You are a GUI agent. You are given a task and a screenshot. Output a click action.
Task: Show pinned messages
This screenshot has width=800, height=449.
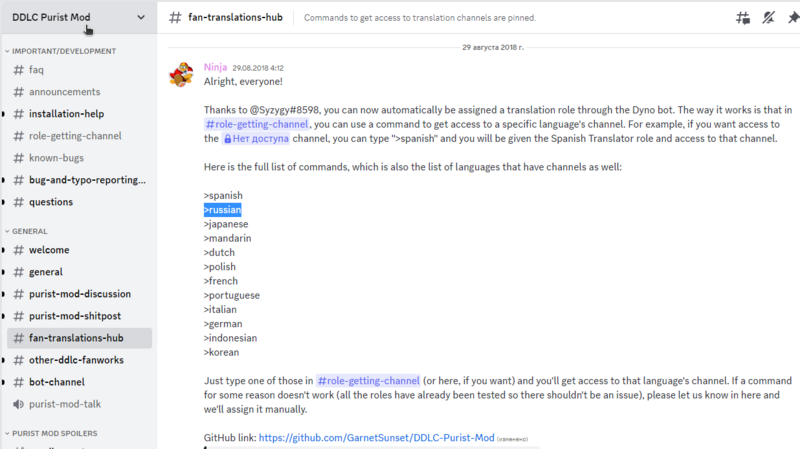pyautogui.click(x=791, y=18)
